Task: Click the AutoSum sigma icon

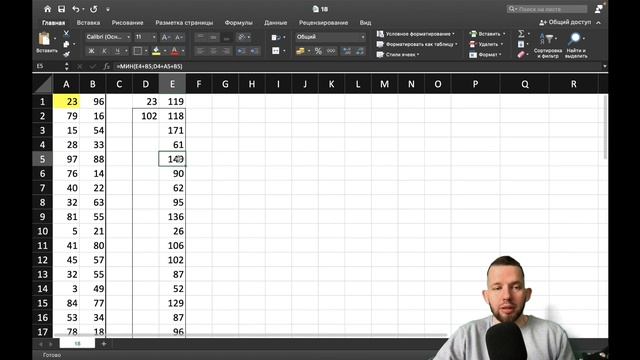Action: pos(521,34)
